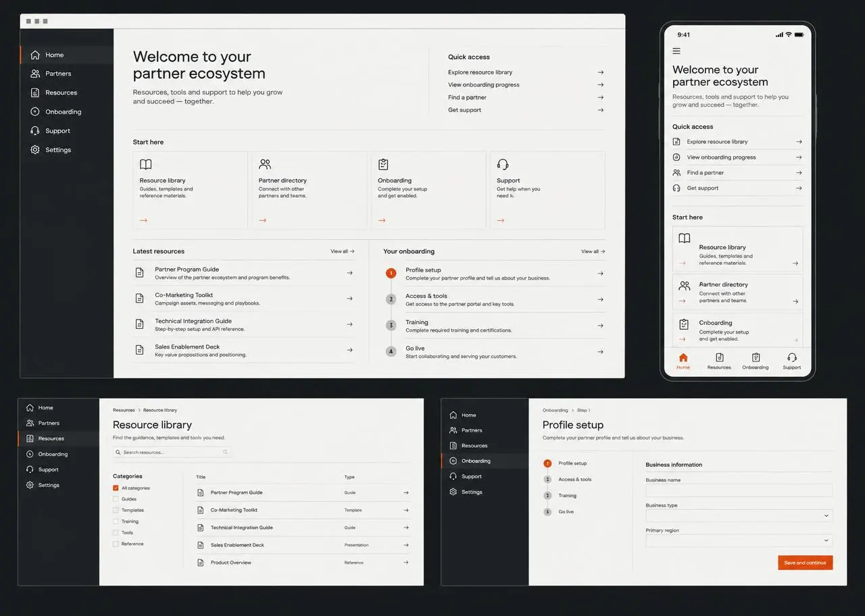Click the Settings gear in the Profile setup window sidebar

coord(453,492)
